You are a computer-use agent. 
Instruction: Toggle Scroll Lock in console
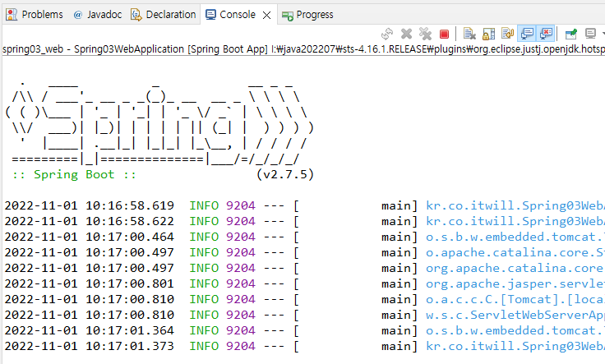pos(488,34)
